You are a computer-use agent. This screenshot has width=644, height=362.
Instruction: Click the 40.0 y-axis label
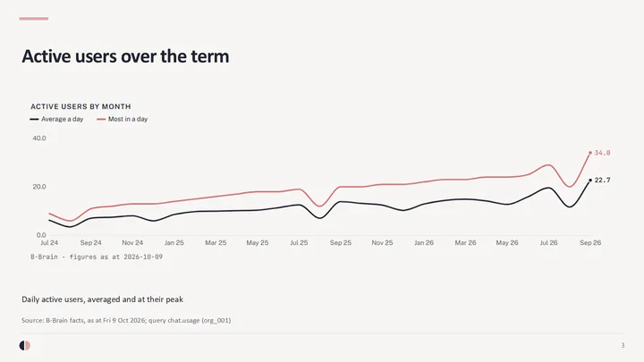(39, 139)
